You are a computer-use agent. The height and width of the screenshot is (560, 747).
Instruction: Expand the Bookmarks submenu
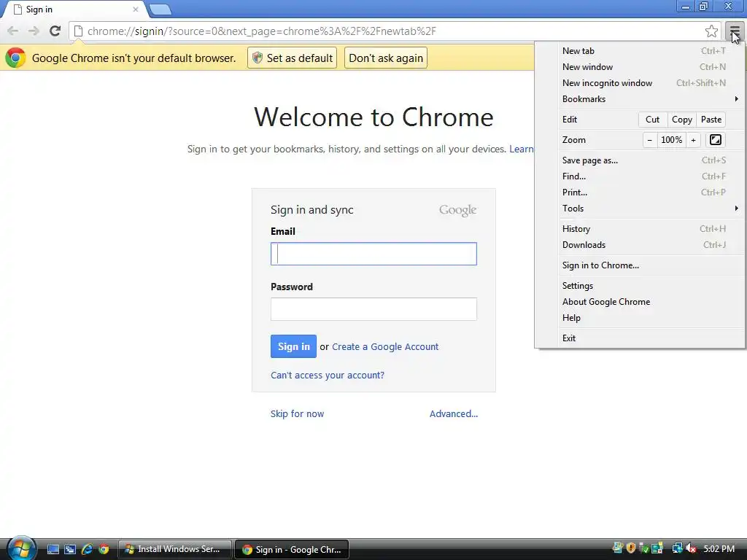coord(650,99)
